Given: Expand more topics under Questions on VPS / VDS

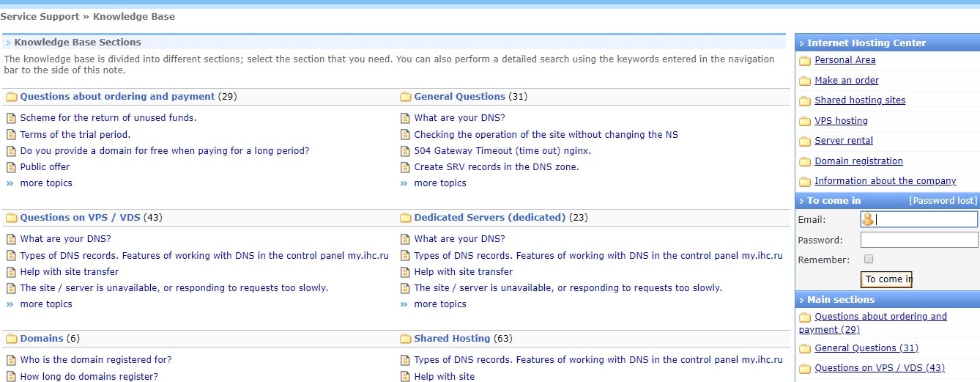Looking at the screenshot, I should [x=46, y=304].
